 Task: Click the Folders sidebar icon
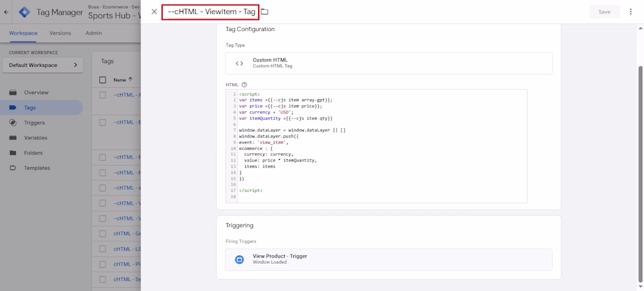[13, 153]
